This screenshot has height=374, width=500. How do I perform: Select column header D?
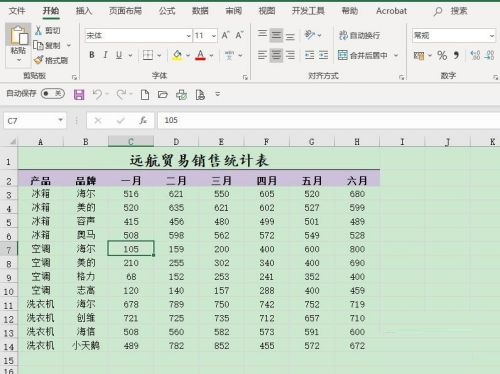[x=176, y=142]
